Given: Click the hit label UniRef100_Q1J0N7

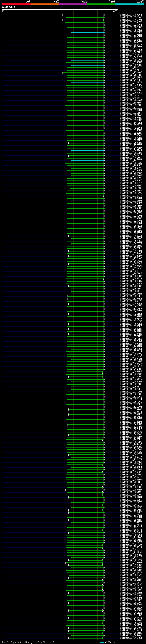Looking at the screenshot, I should [x=131, y=130].
